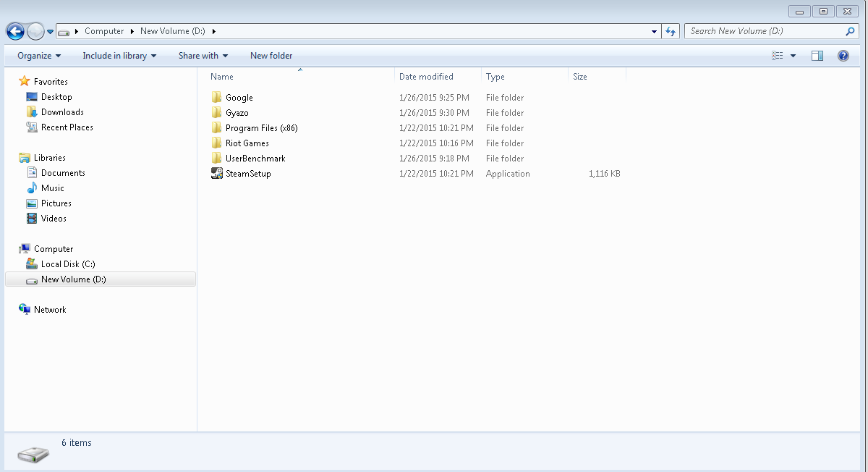Click the Downloads folder icon in Favorites
The width and height of the screenshot is (868, 472).
[x=32, y=112]
